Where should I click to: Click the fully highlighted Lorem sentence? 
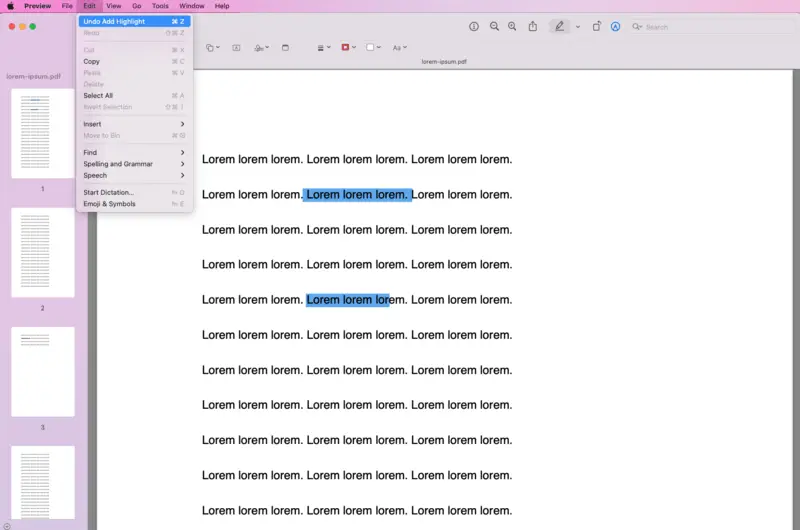[357, 195]
